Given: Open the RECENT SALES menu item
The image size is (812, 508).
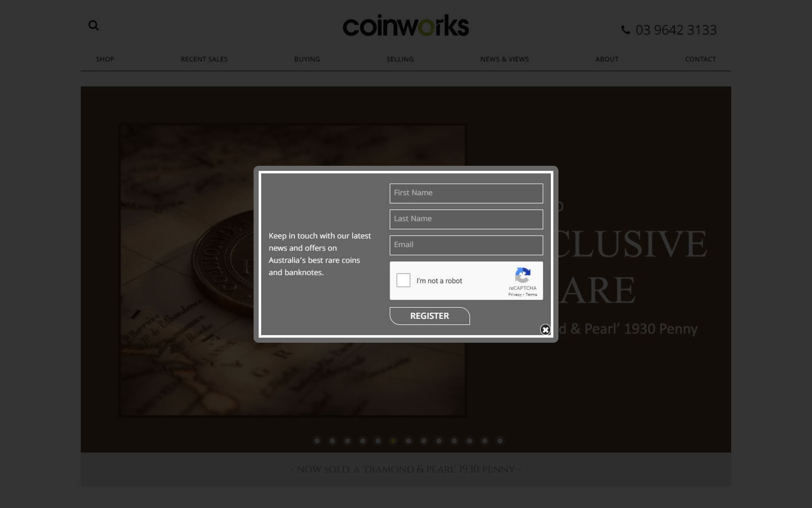Looking at the screenshot, I should click(204, 59).
